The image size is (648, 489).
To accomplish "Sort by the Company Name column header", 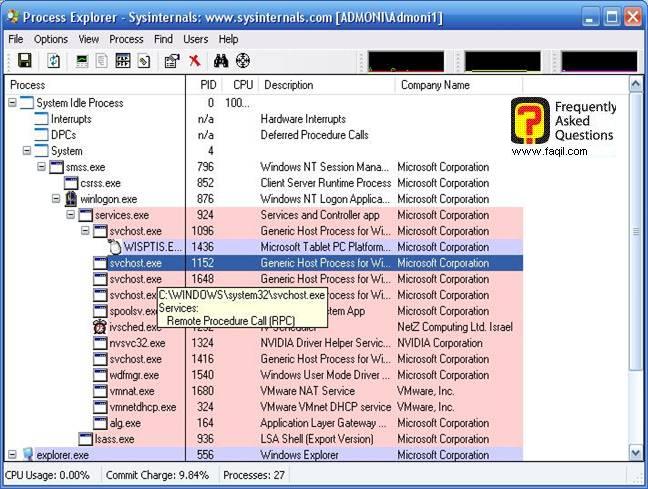I will click(x=459, y=85).
